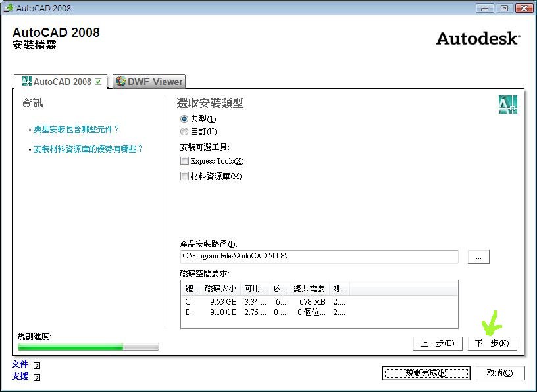Click the 9.53 GB disk size value

click(223, 302)
